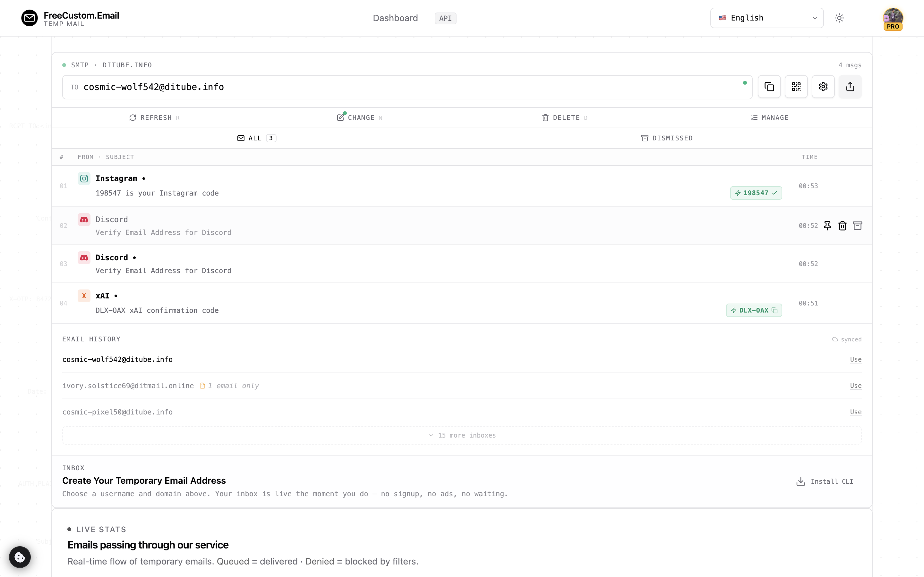Copy the xAI confirmation code DLX-OAX
The width and height of the screenshot is (924, 577).
[754, 310]
